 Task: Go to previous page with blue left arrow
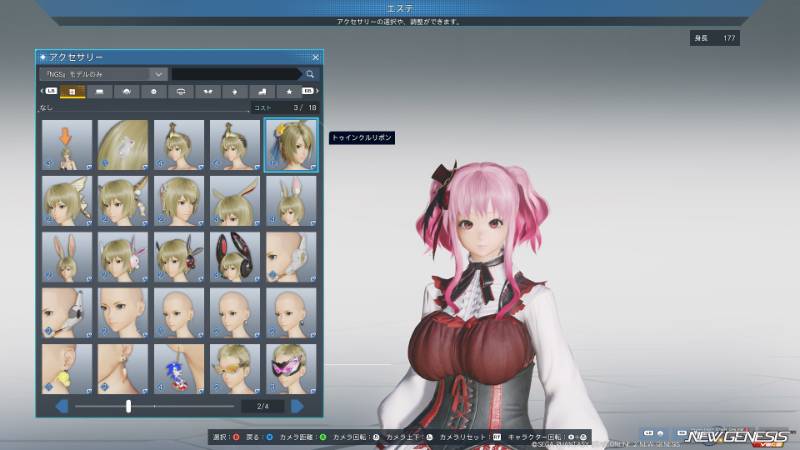point(62,406)
